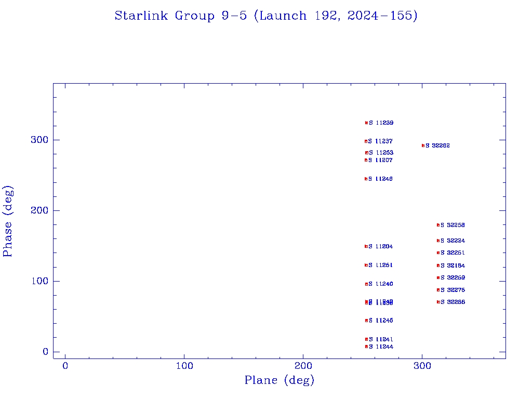
Task: Select the "S 11245" data label
Action: pos(381,321)
